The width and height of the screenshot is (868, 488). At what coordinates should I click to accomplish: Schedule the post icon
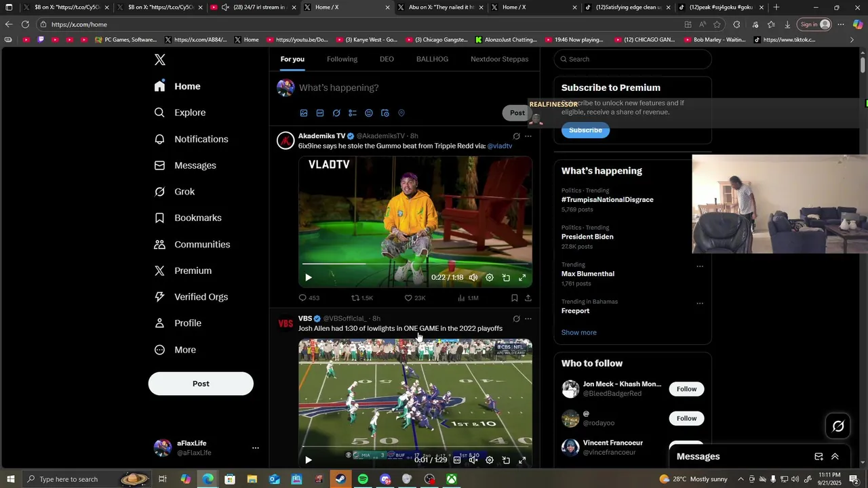click(385, 113)
